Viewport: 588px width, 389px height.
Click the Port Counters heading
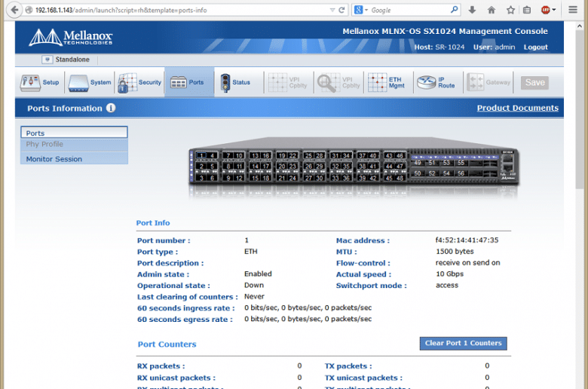(x=167, y=345)
